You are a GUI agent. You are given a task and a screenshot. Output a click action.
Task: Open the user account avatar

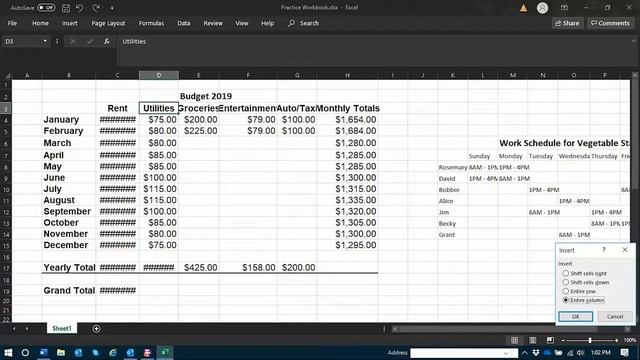[542, 8]
